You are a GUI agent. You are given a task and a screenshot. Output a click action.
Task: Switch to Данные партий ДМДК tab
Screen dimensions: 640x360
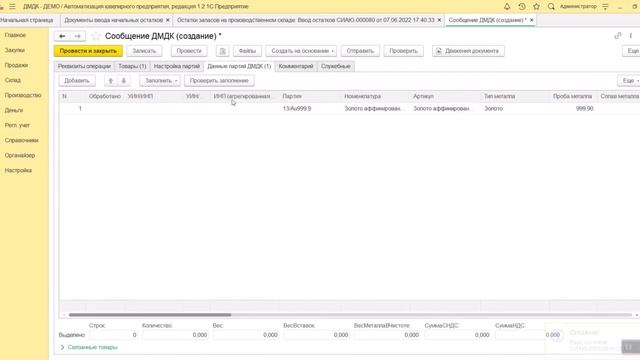239,66
